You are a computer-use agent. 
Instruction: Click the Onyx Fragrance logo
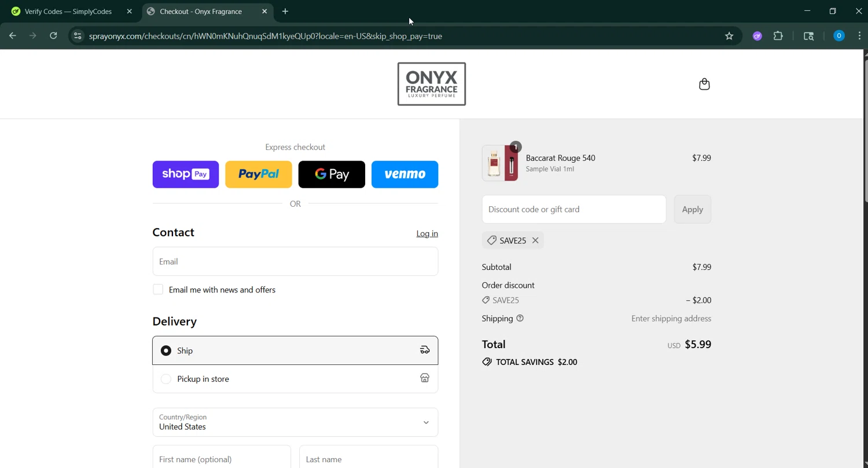click(432, 84)
